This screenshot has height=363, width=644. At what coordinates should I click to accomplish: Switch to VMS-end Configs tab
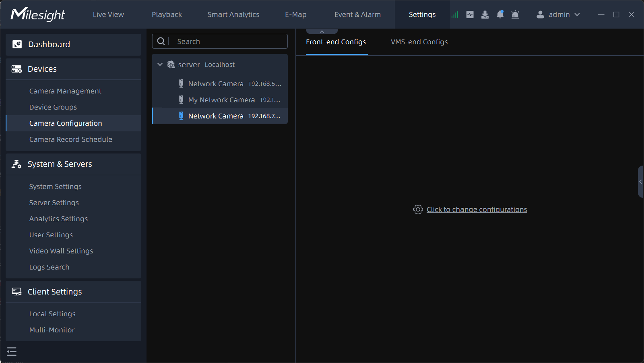[419, 42]
